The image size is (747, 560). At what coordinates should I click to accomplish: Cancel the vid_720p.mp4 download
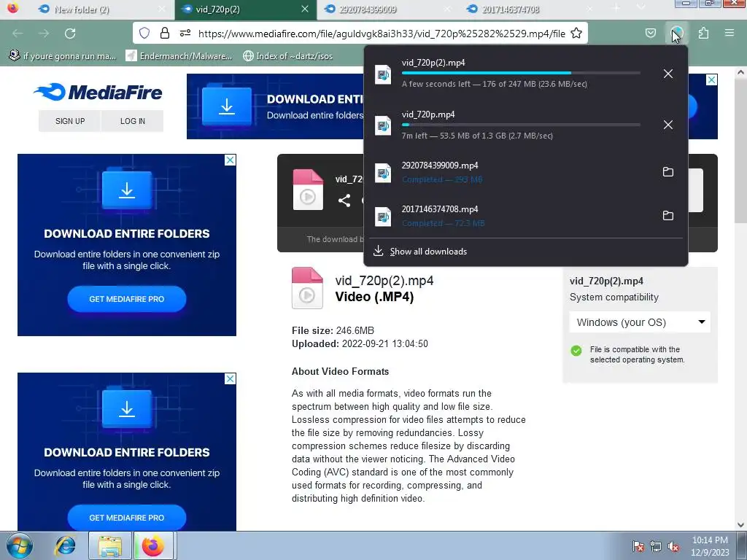(668, 125)
